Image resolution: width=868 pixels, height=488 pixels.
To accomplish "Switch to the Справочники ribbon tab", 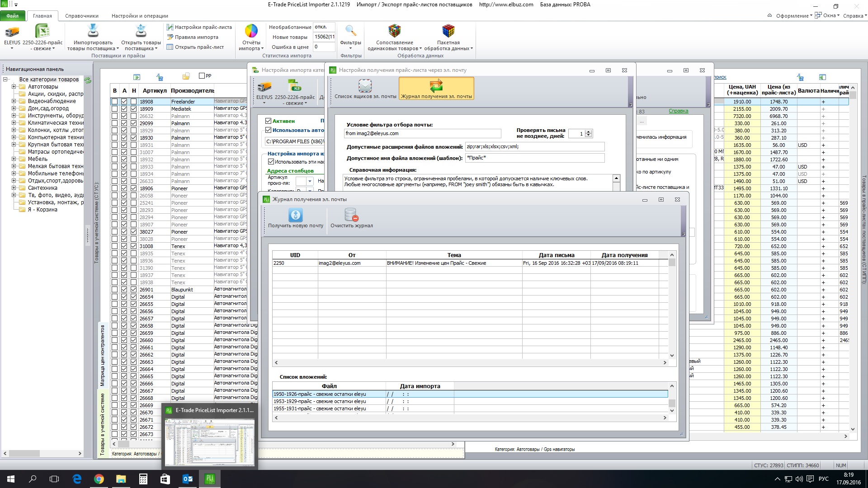I will pos(82,16).
